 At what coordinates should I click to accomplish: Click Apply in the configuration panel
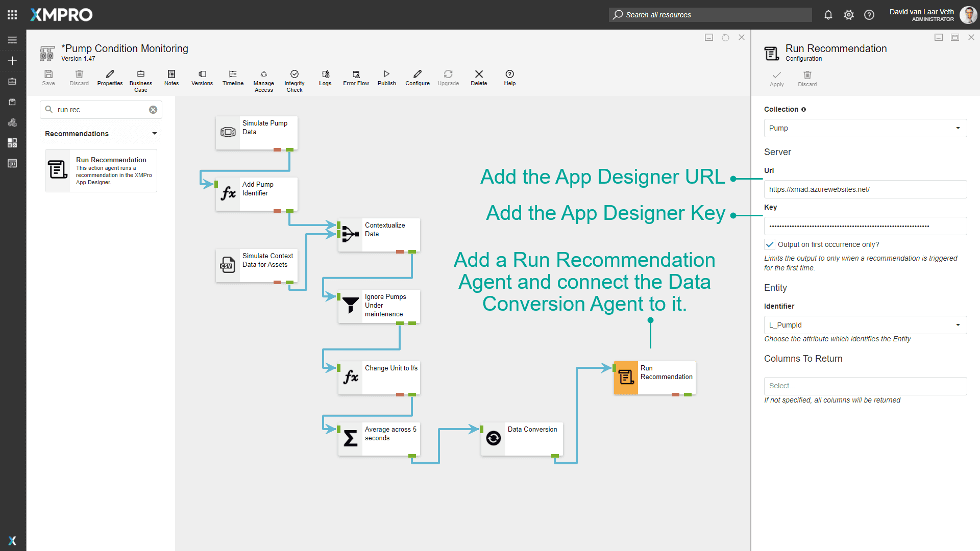pyautogui.click(x=776, y=79)
